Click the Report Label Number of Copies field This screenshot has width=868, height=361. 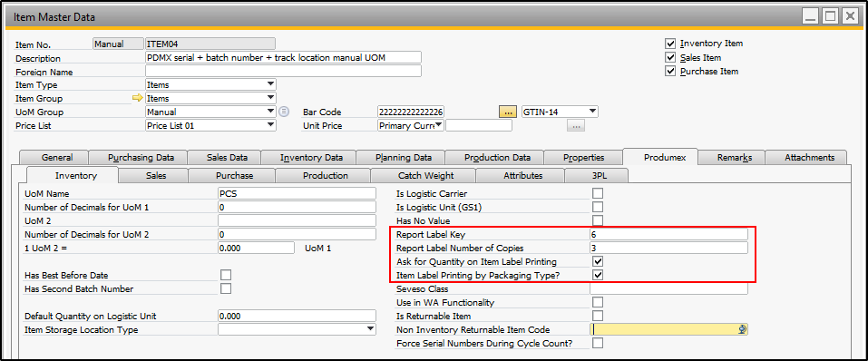pos(668,248)
